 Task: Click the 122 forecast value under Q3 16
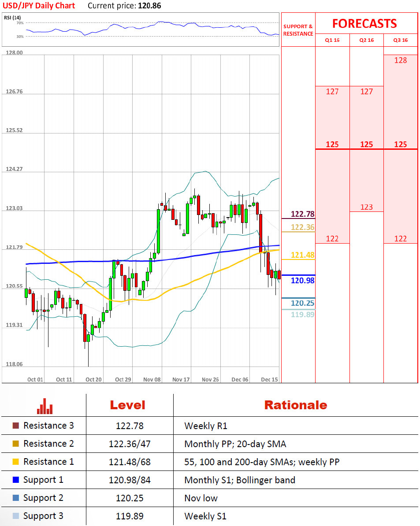point(401,238)
